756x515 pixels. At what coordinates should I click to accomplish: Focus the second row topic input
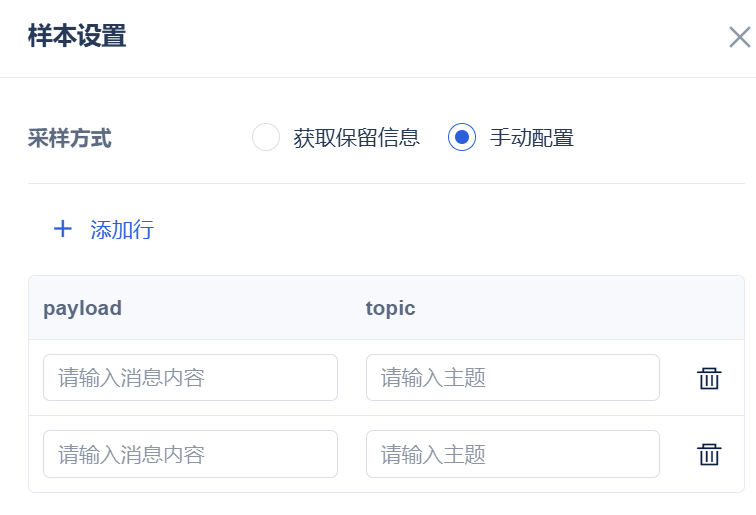(x=512, y=454)
